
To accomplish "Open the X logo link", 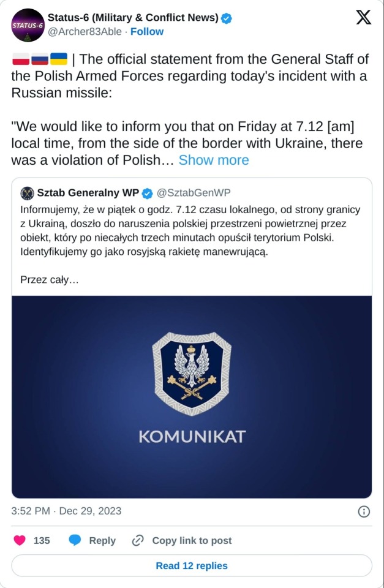I will [363, 18].
